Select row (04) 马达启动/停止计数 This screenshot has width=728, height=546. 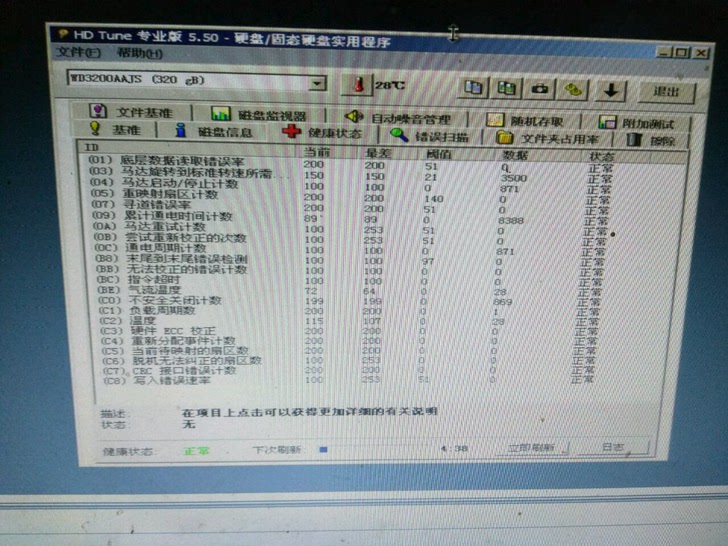[x=383, y=186]
